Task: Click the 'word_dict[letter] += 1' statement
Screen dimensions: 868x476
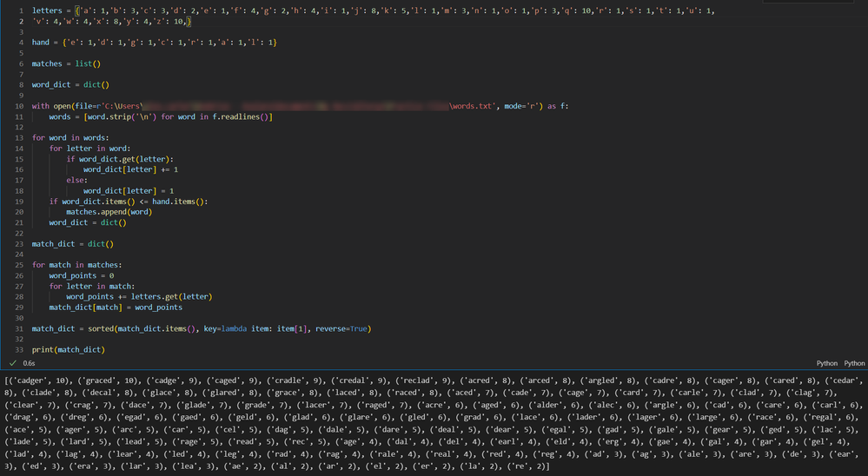Action: tap(130, 169)
